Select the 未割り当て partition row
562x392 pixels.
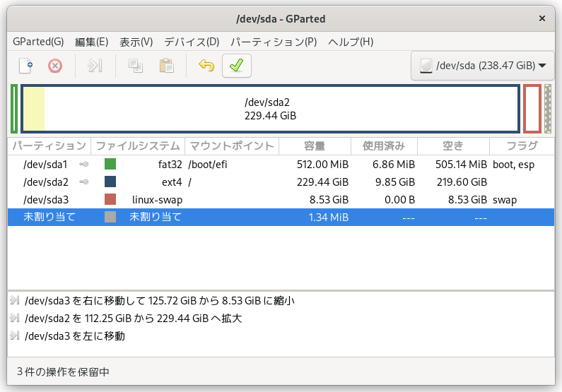pyautogui.click(x=281, y=217)
